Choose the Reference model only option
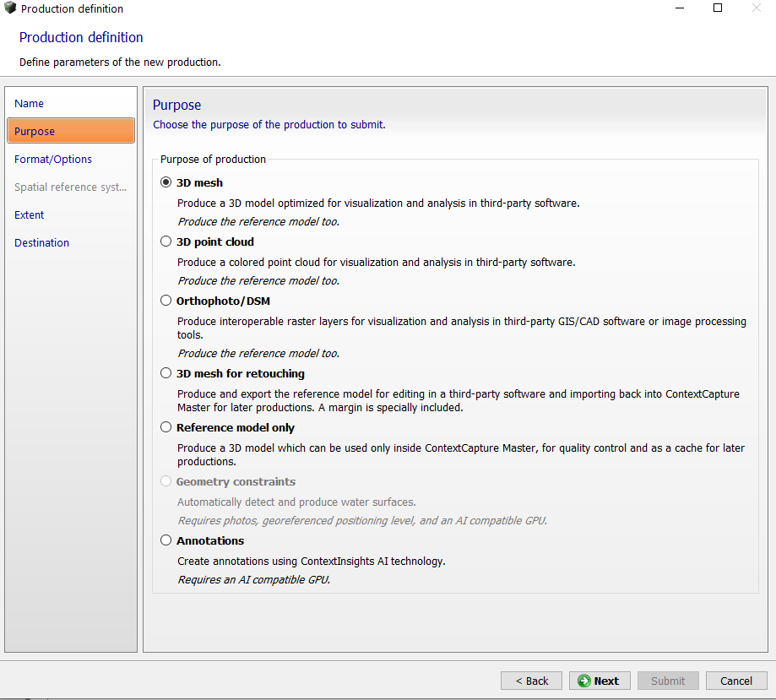776x700 pixels. [x=166, y=427]
